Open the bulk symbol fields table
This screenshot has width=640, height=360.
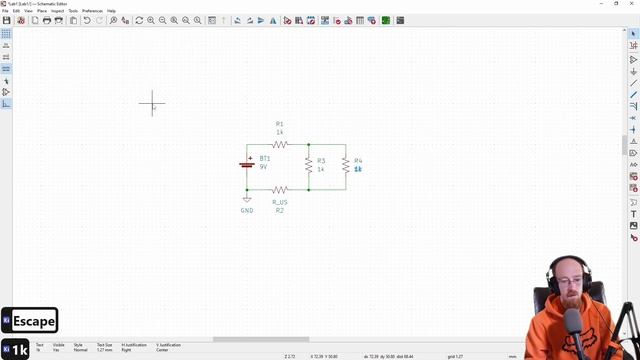[360, 20]
